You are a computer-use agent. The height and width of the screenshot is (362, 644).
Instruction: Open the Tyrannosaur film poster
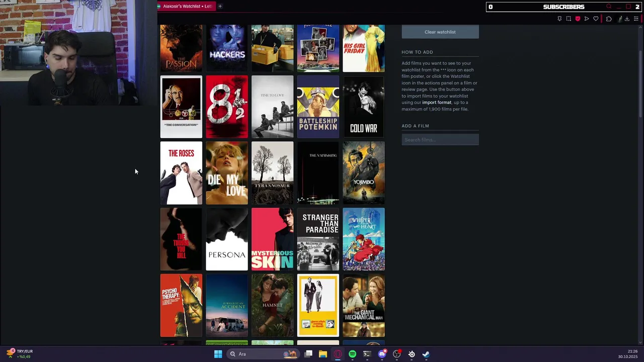pyautogui.click(x=273, y=173)
